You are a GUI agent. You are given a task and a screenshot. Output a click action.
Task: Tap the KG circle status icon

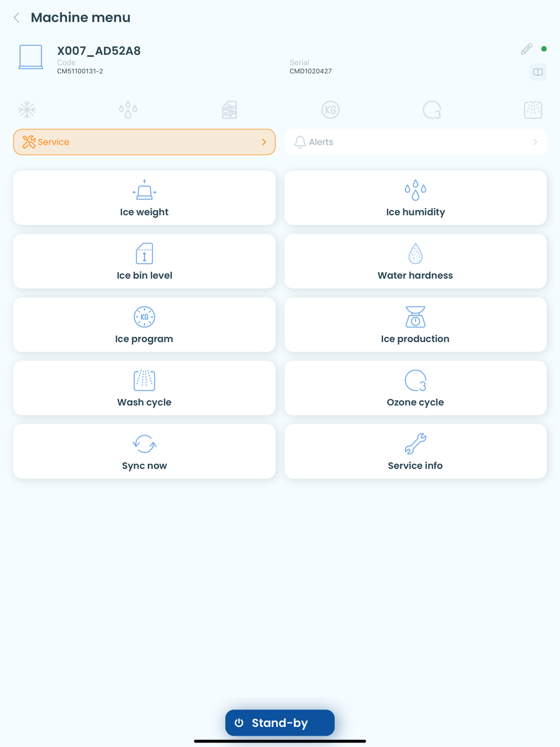tap(330, 110)
